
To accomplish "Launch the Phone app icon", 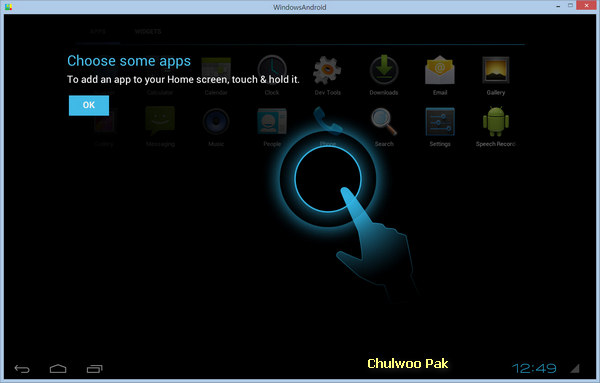I will 328,121.
